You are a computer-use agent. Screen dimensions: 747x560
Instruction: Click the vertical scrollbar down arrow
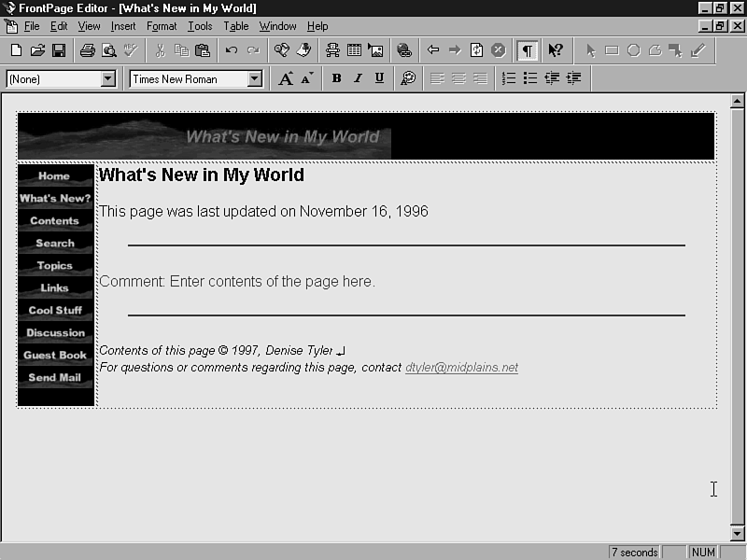tap(738, 534)
